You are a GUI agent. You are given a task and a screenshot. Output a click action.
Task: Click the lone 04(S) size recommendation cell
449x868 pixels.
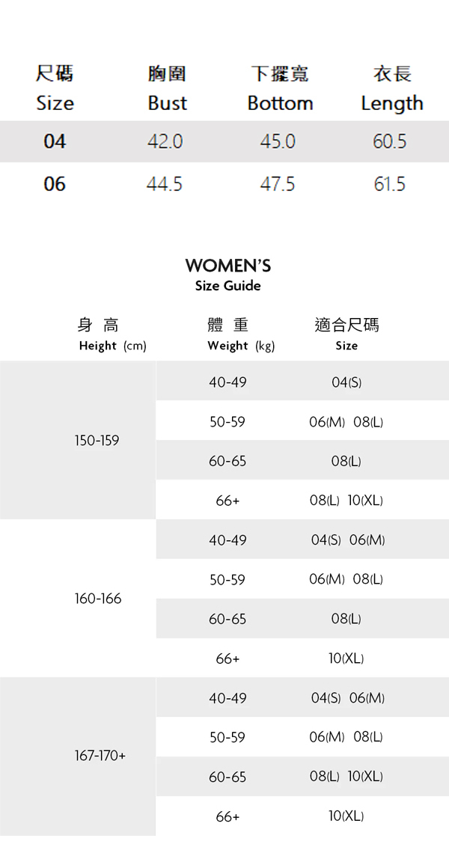tap(346, 382)
